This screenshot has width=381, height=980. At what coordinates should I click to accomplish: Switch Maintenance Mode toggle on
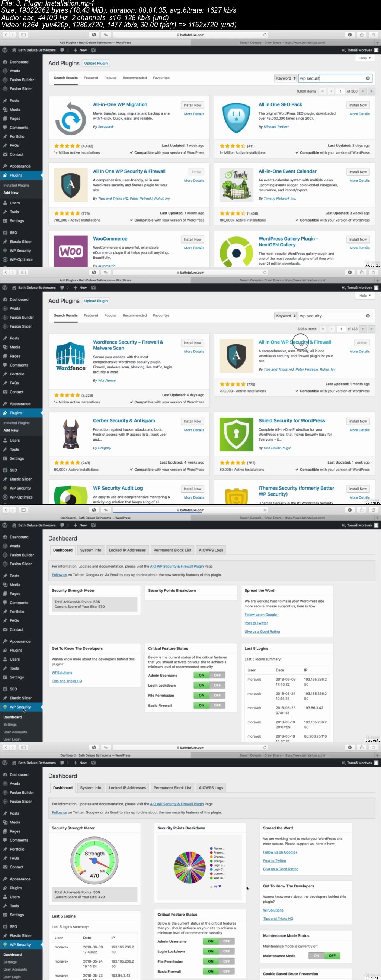pyautogui.click(x=316, y=956)
